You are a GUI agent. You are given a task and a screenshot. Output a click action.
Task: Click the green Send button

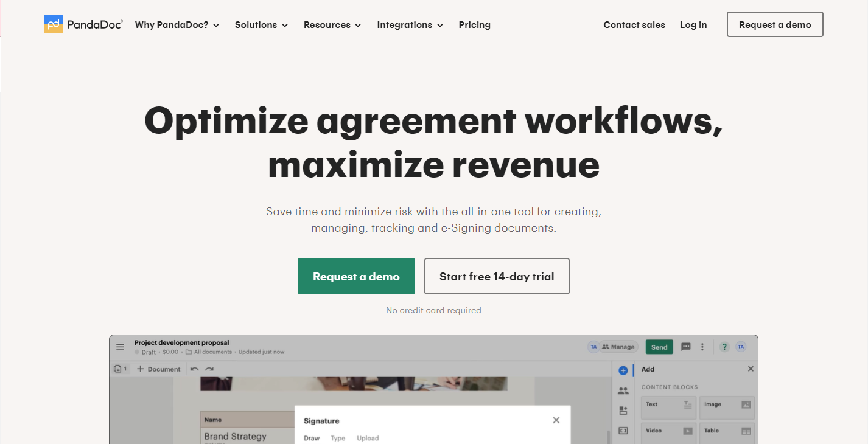(659, 347)
